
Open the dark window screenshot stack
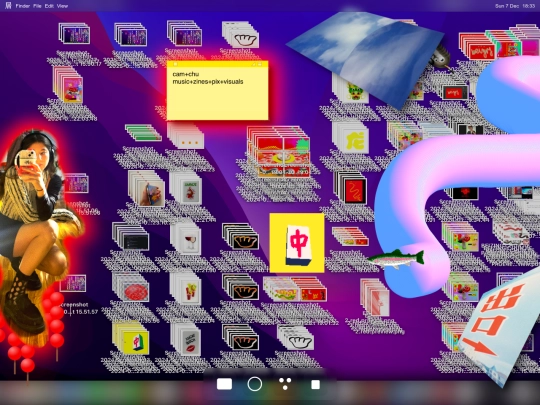click(131, 237)
